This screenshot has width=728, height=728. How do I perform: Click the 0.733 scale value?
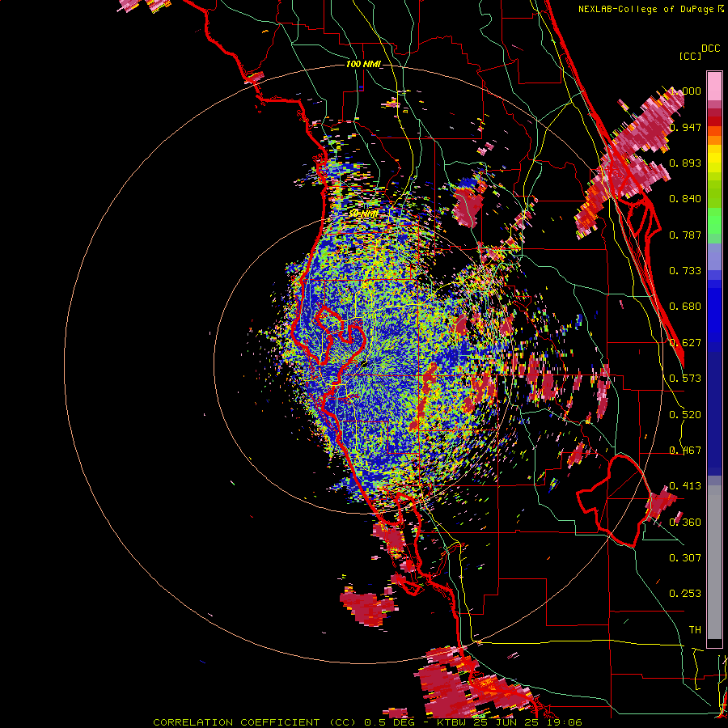pos(685,271)
